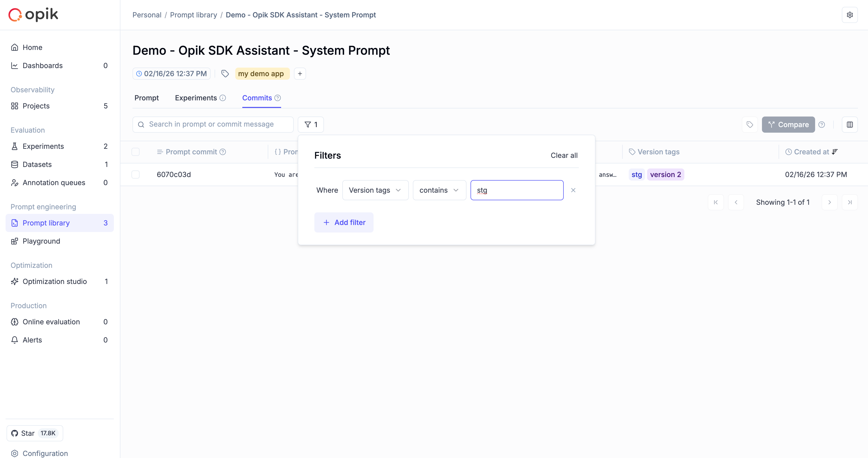Remove the Version tags filter row
This screenshot has width=868, height=458.
tap(573, 190)
